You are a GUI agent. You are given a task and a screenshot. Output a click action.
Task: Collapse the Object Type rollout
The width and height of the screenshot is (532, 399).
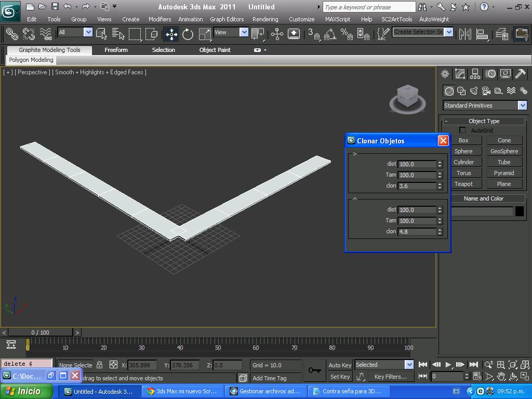coord(484,121)
